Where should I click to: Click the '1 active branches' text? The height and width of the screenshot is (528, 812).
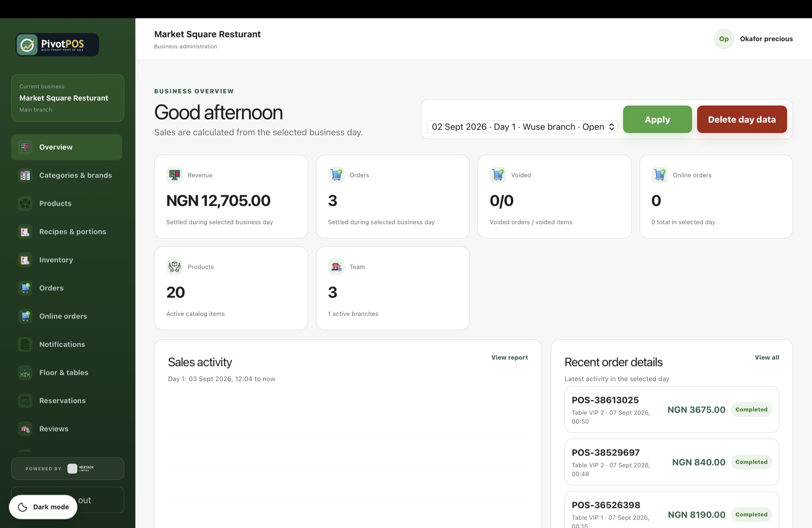(353, 314)
